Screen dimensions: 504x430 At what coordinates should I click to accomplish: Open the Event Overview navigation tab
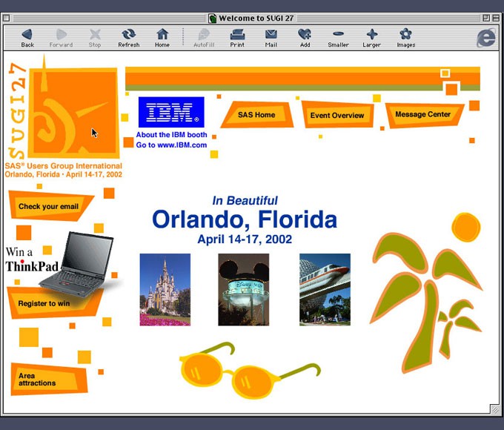coord(337,115)
